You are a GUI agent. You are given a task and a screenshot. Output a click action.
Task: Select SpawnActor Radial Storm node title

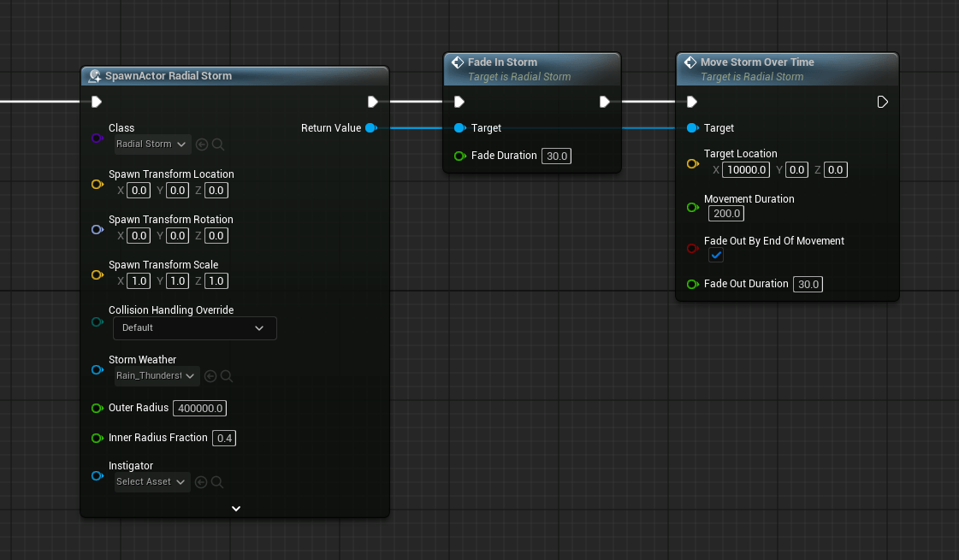(169, 76)
